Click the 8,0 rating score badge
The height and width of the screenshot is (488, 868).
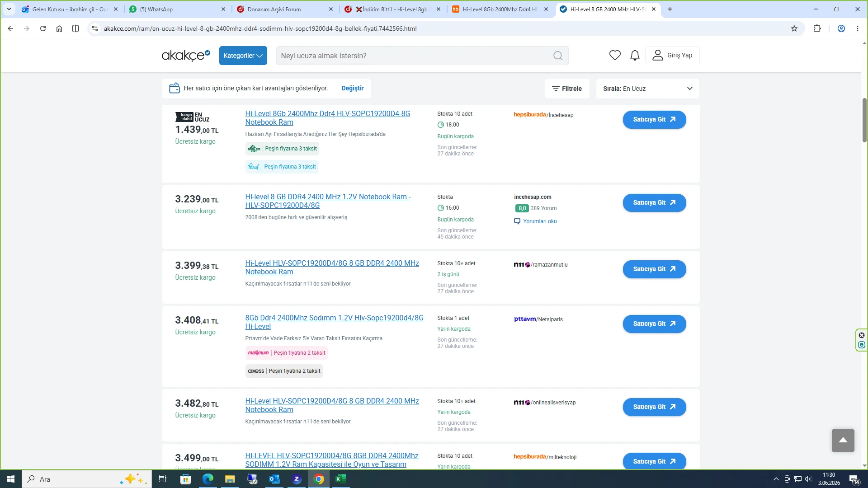click(522, 208)
